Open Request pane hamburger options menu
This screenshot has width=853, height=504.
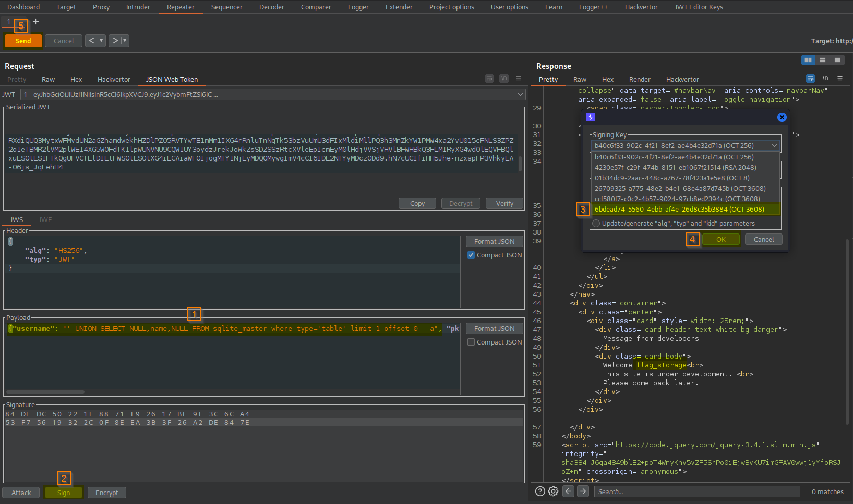[x=519, y=78]
